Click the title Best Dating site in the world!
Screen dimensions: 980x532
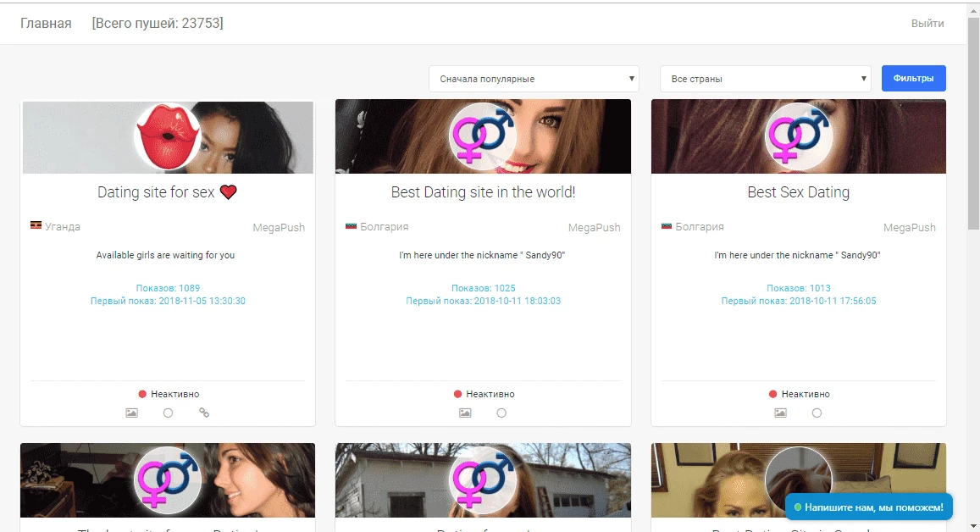(x=483, y=192)
